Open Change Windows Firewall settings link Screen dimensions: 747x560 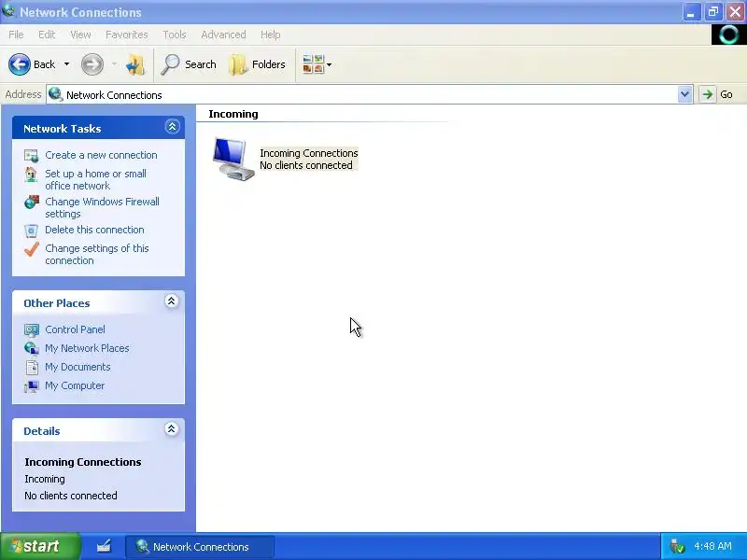(x=102, y=207)
